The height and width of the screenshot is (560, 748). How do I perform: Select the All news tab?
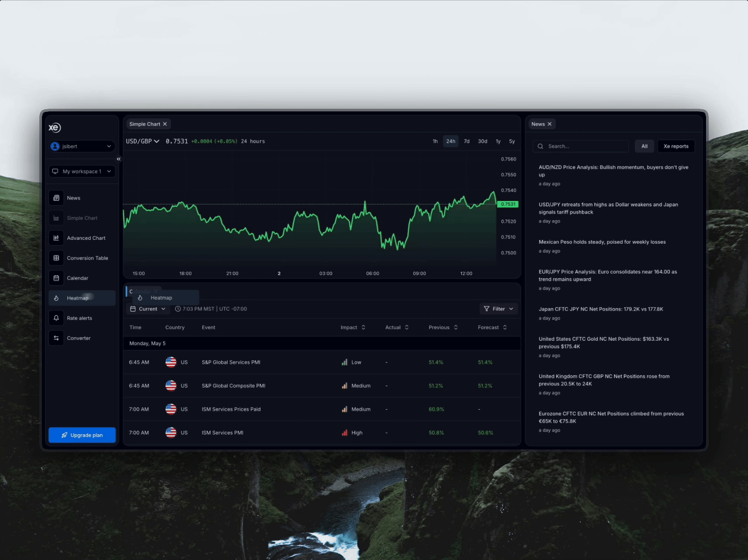(644, 146)
